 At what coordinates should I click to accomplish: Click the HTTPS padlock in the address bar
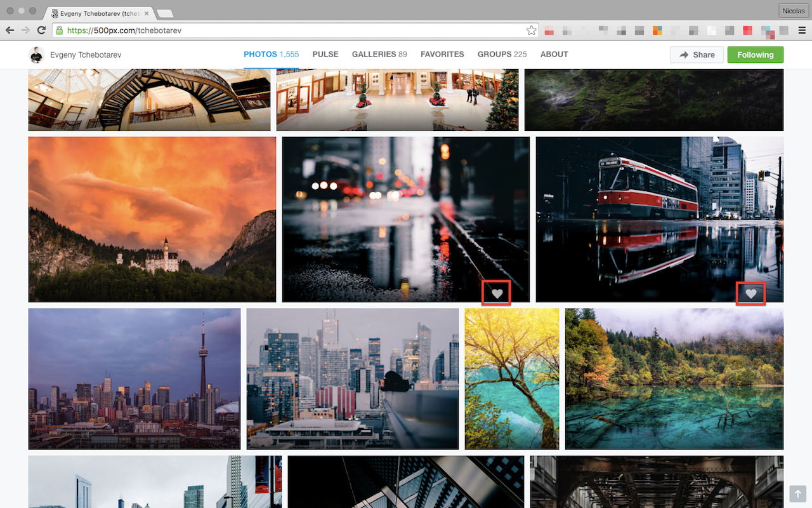tap(59, 30)
